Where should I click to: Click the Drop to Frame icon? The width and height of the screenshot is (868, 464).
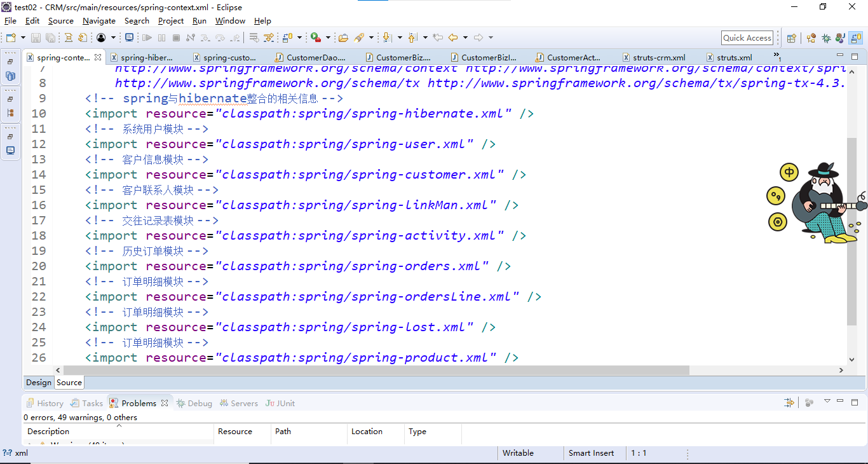254,38
